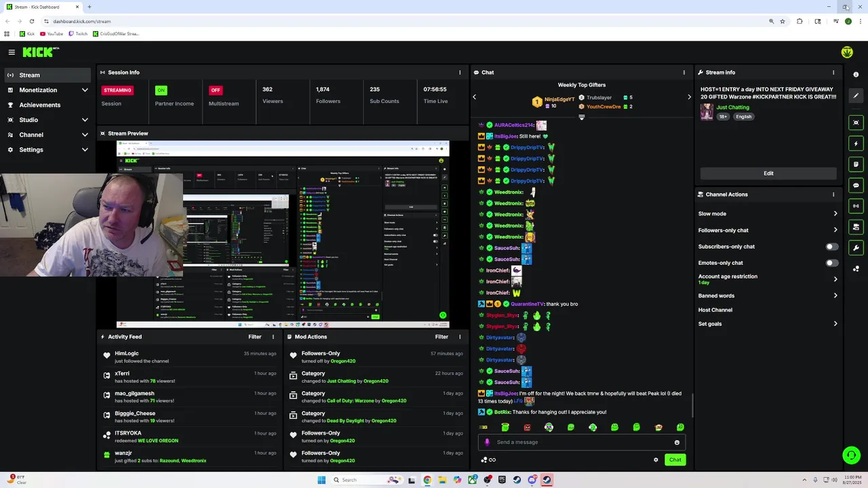868x488 pixels.
Task: Toggle Subscribers-only chat switch
Action: [832, 247]
